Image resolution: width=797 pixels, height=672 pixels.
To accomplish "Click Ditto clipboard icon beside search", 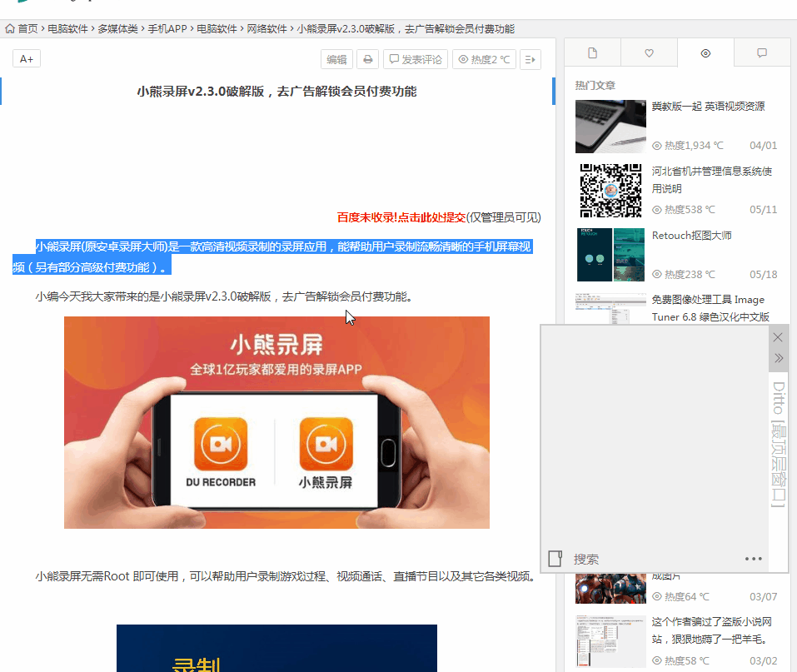I will click(x=555, y=559).
